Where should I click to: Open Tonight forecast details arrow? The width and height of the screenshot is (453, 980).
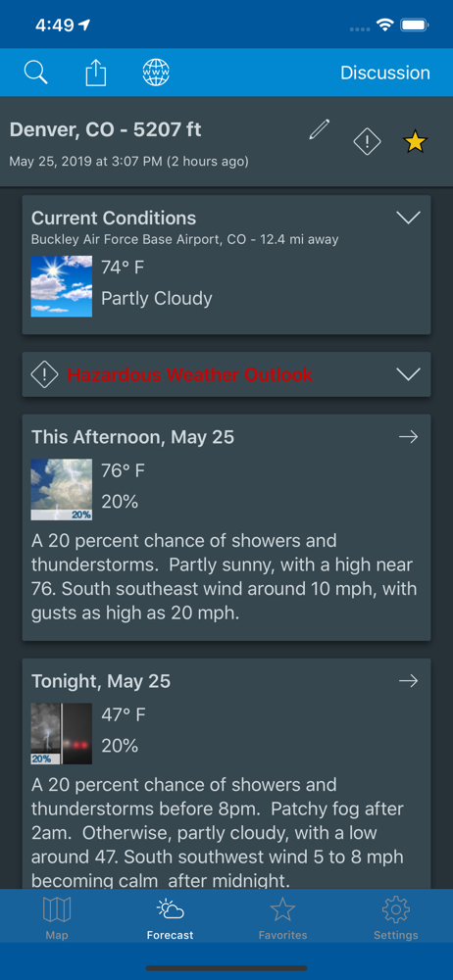(x=409, y=681)
